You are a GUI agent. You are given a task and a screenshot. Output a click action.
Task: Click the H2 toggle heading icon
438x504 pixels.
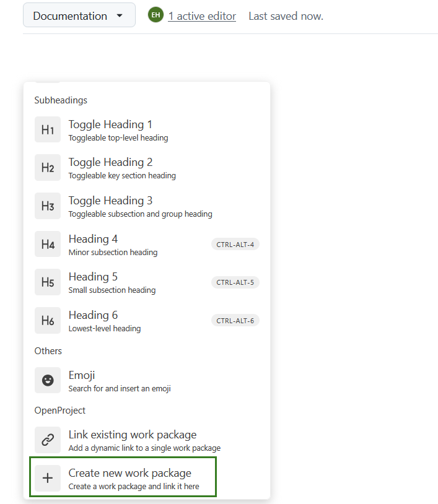pos(48,167)
